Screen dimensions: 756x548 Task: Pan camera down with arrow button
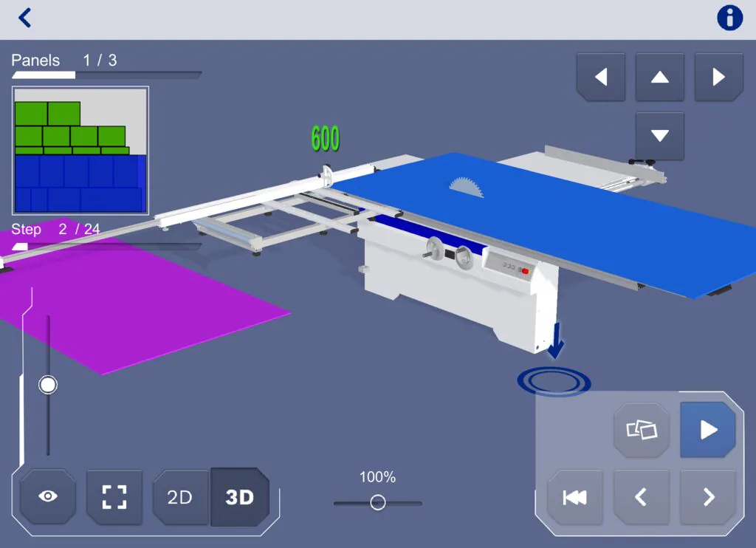pos(659,136)
